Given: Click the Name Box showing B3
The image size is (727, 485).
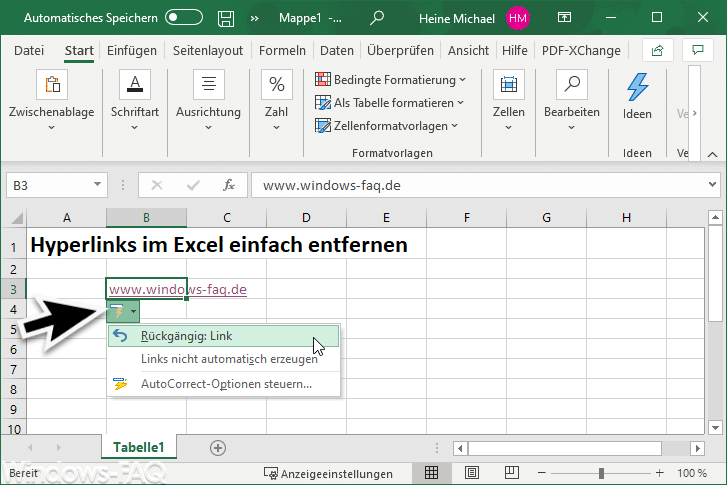Looking at the screenshot, I should coord(50,185).
